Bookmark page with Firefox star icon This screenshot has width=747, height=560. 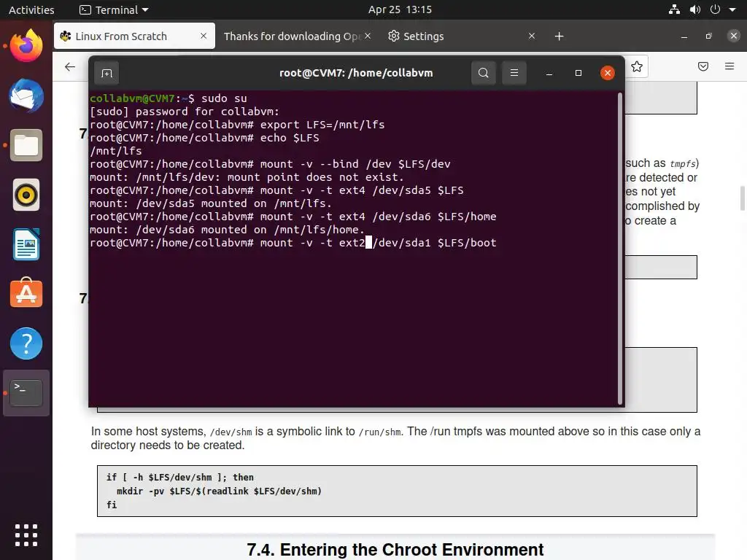click(637, 66)
